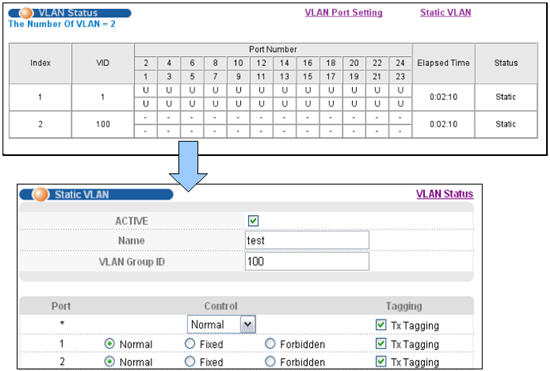Select Normal radio for port 2
This screenshot has height=371, width=550.
[x=109, y=361]
